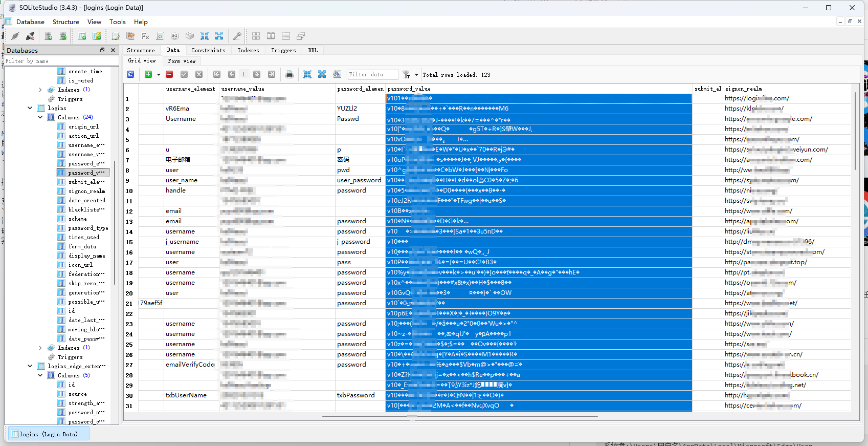Open the insert row dropdown arrow
This screenshot has height=446, width=868.
[159, 75]
